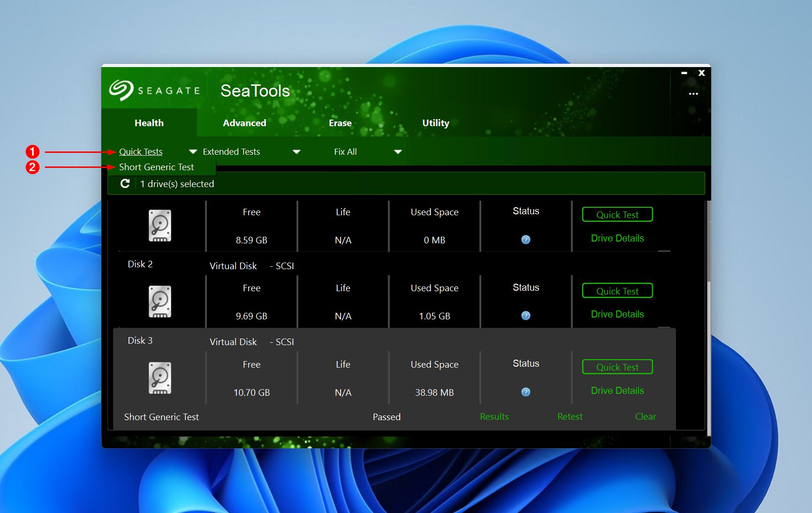Click Short Generic Test label in Disk 3 row
The width and height of the screenshot is (812, 513).
(x=161, y=417)
